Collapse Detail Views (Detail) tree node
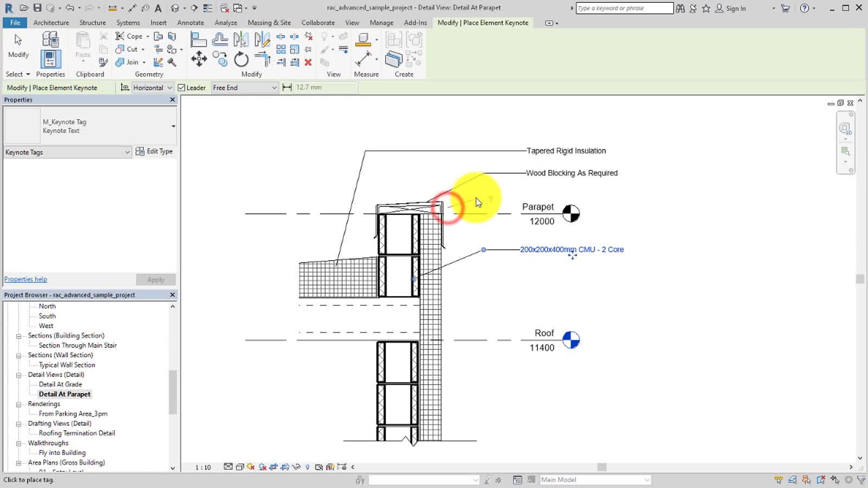 coord(18,375)
